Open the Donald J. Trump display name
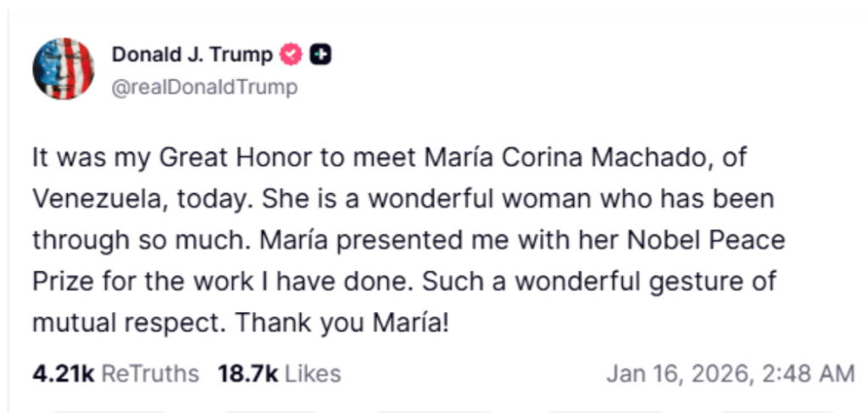 pos(192,55)
